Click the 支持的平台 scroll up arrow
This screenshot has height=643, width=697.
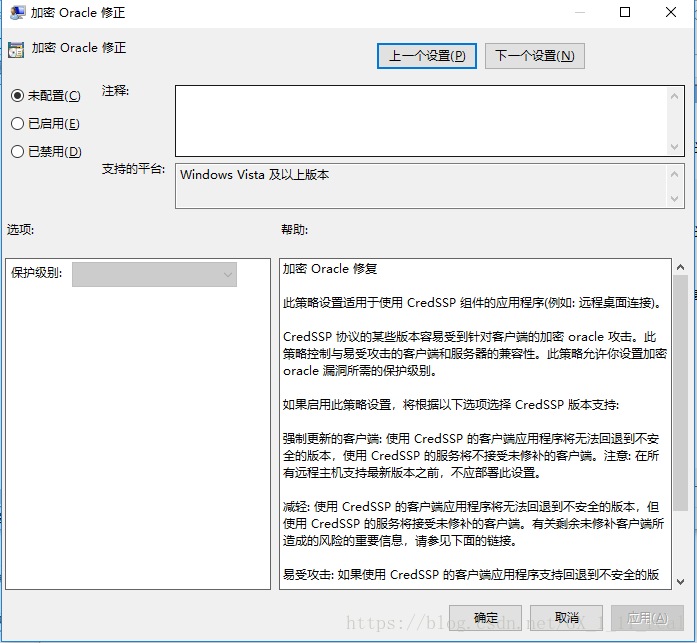[x=674, y=174]
